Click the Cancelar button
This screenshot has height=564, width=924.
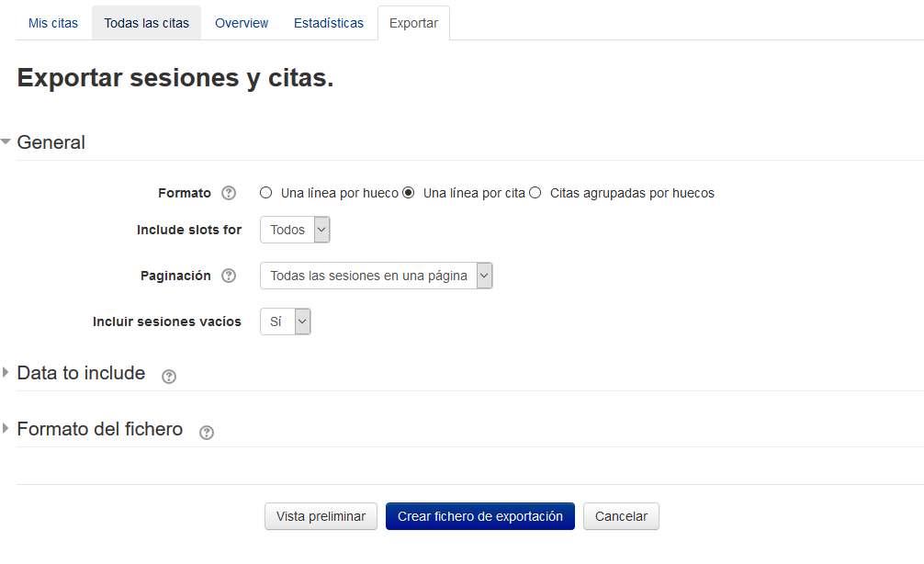coord(621,516)
